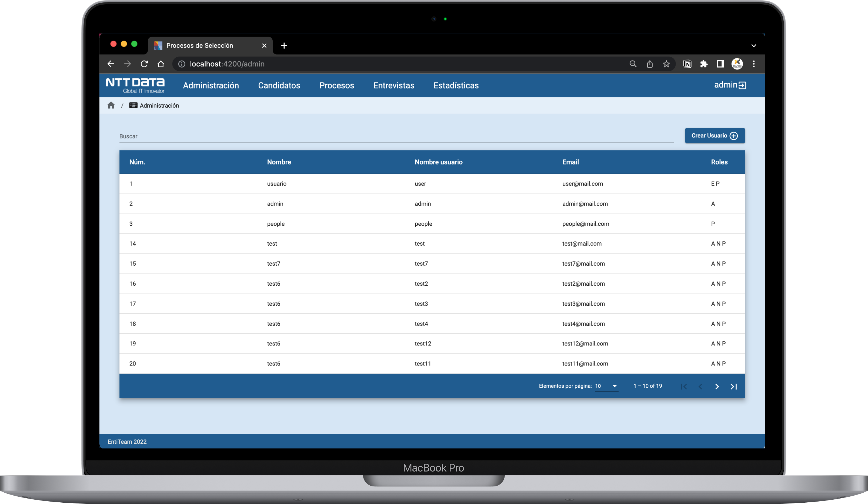The height and width of the screenshot is (504, 868).
Task: Toggle the browser side panel icon
Action: pos(720,64)
